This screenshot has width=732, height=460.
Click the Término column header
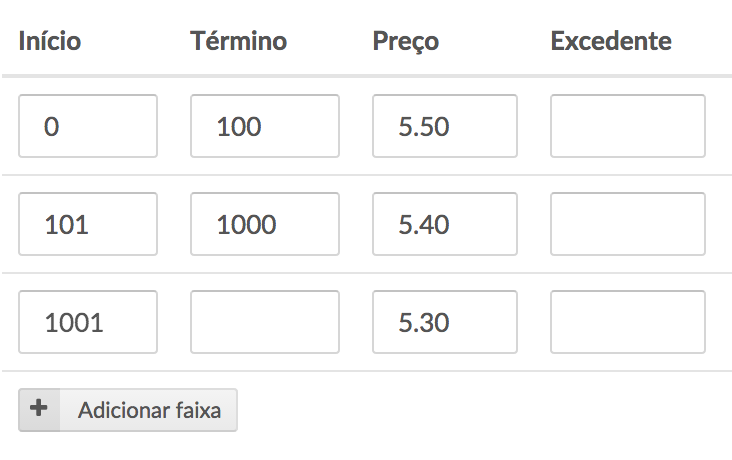pyautogui.click(x=238, y=41)
